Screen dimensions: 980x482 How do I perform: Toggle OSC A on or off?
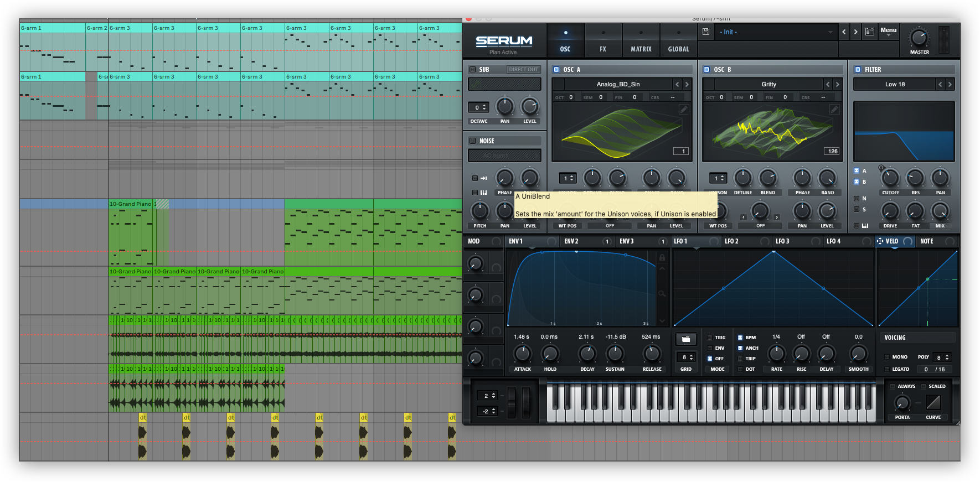[556, 70]
